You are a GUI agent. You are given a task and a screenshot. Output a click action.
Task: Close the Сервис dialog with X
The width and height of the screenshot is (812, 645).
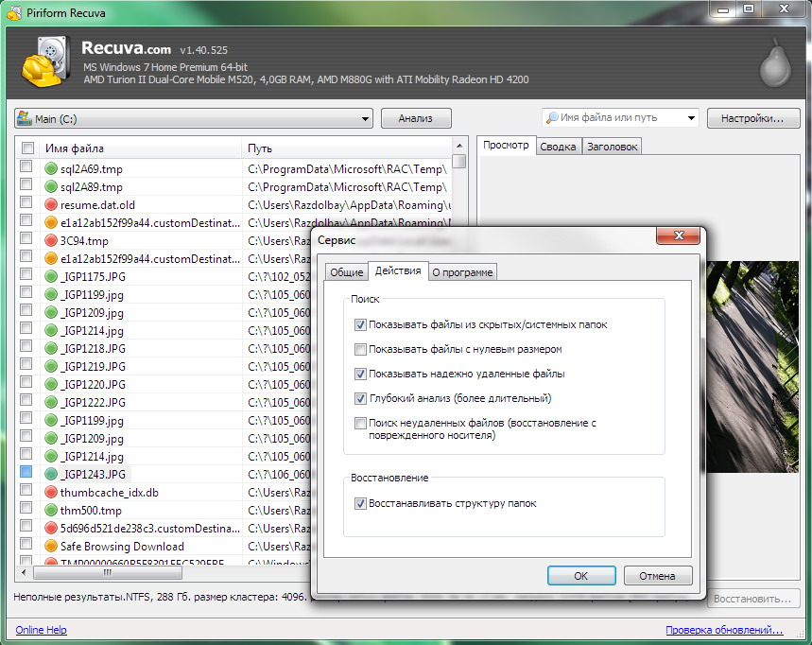click(x=678, y=235)
